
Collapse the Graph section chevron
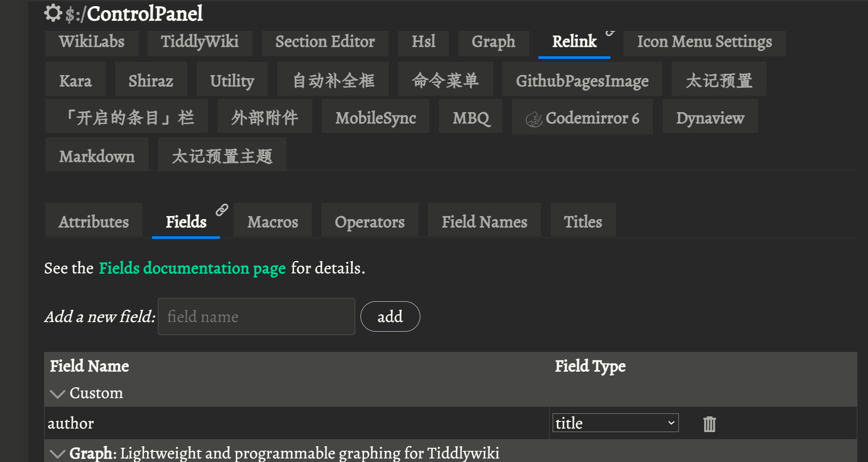click(x=58, y=454)
